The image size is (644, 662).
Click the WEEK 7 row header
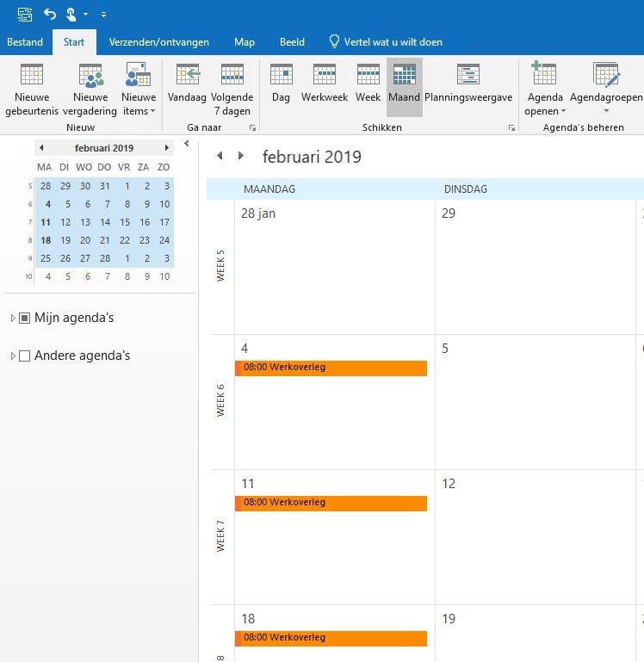[x=220, y=536]
